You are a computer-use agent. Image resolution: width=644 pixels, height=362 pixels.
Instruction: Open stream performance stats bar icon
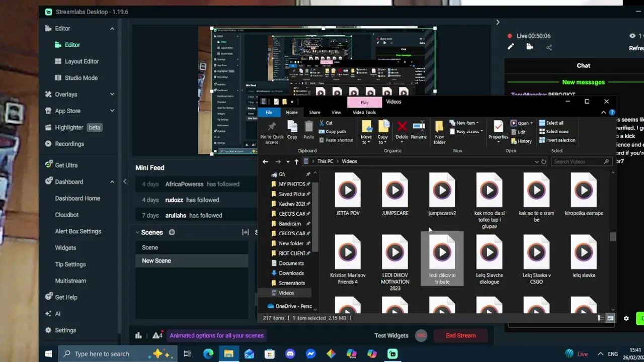pyautogui.click(x=138, y=335)
